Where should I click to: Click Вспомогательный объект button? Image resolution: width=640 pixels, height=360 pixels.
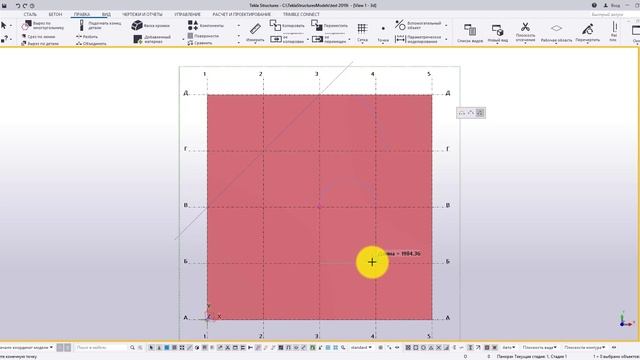click(x=418, y=25)
